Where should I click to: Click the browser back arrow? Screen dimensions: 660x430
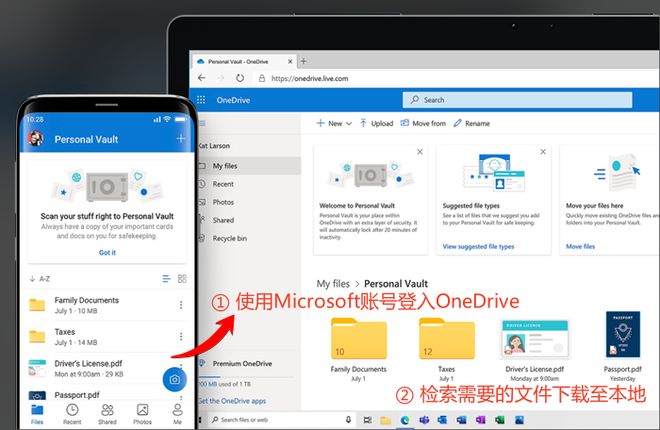pyautogui.click(x=202, y=78)
